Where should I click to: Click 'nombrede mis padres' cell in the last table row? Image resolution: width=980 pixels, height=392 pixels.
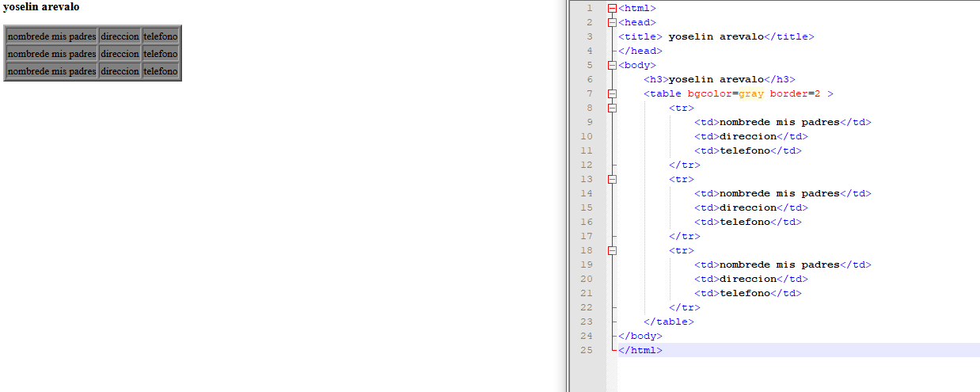(x=51, y=70)
